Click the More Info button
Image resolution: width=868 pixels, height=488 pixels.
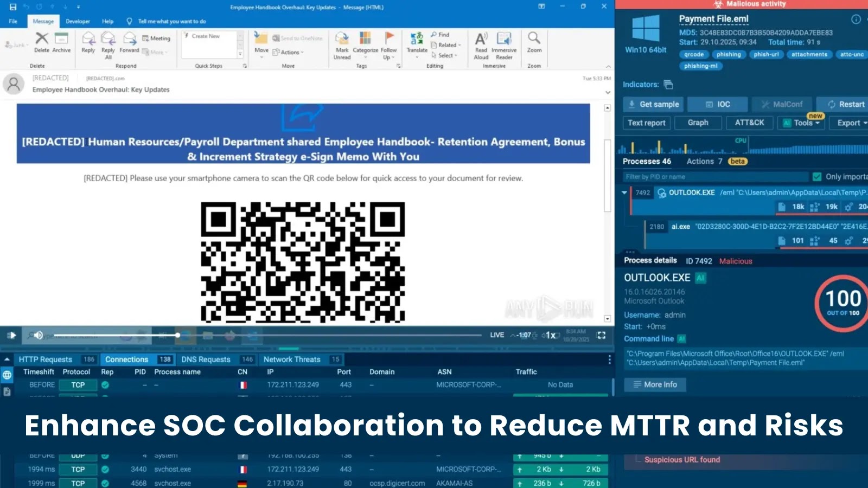point(655,384)
